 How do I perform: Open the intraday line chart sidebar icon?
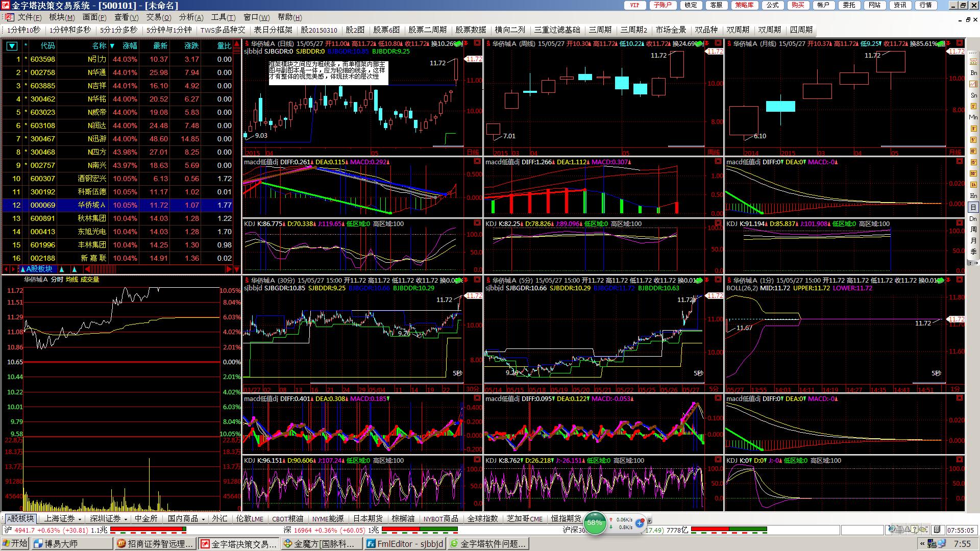pos(973,84)
